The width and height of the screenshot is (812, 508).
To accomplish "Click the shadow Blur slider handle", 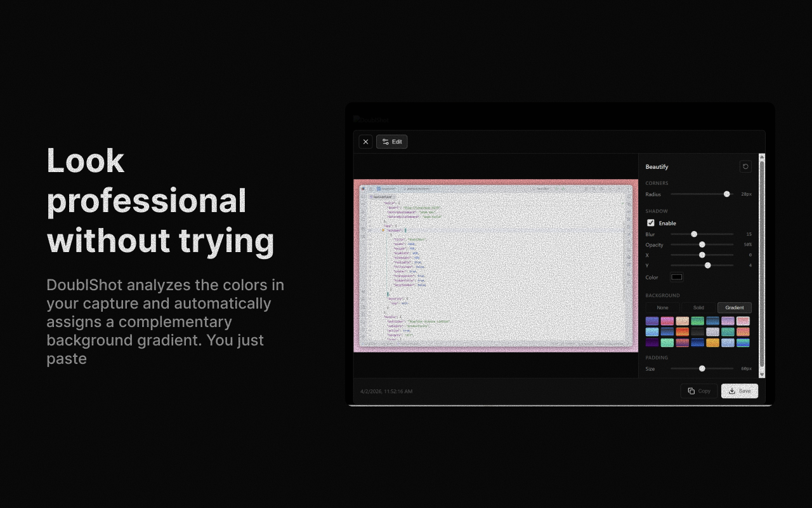I will coord(694,234).
